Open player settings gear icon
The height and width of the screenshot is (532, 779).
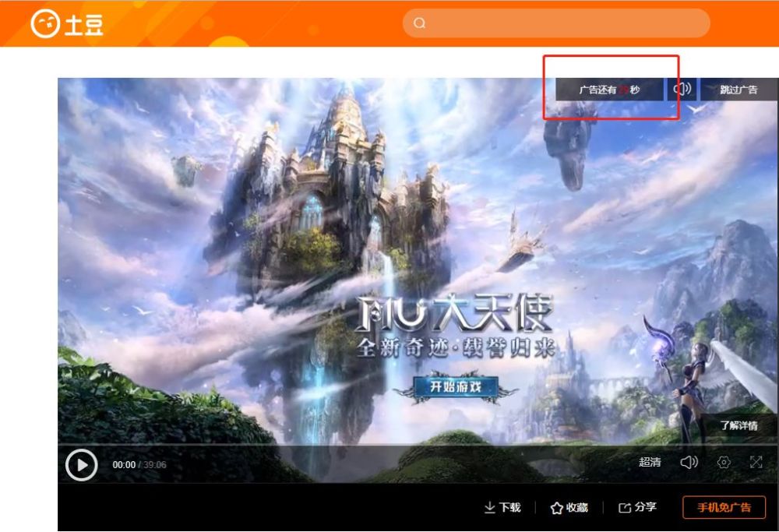coord(724,463)
